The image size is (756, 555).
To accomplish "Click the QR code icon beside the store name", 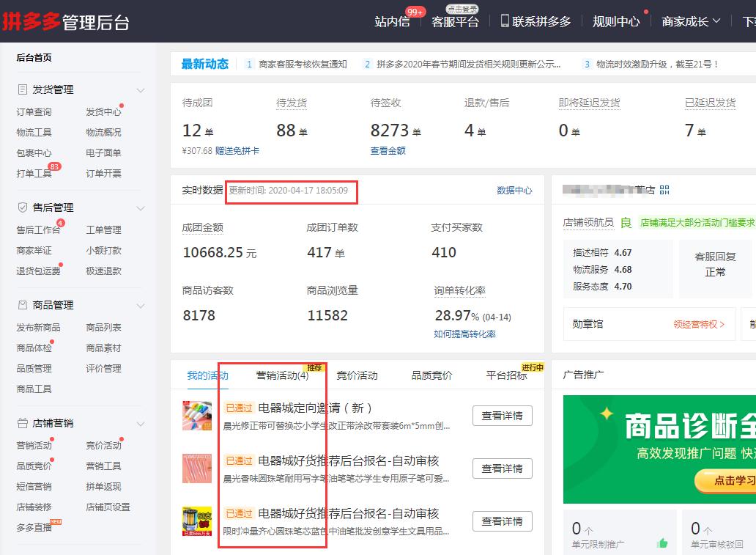I will coord(665,189).
